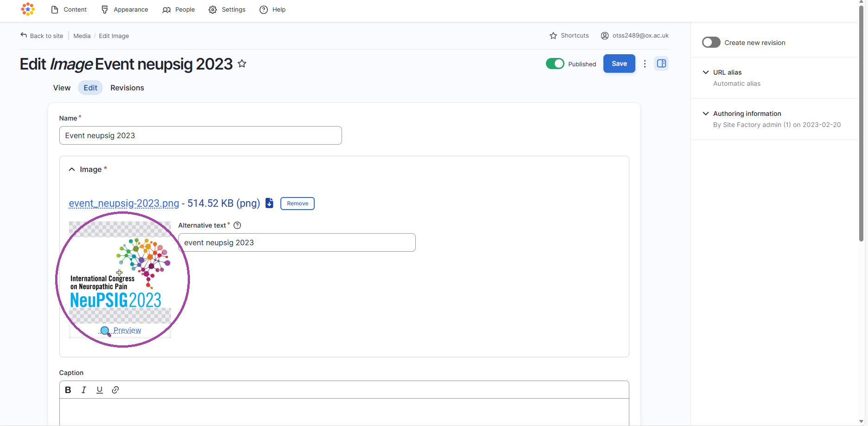The height and width of the screenshot is (426, 868).
Task: Apply Underline formatting in Caption editor
Action: click(100, 390)
